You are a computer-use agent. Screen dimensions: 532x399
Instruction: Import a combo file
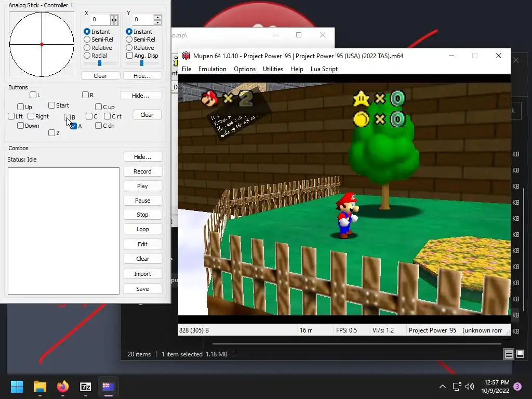point(143,274)
